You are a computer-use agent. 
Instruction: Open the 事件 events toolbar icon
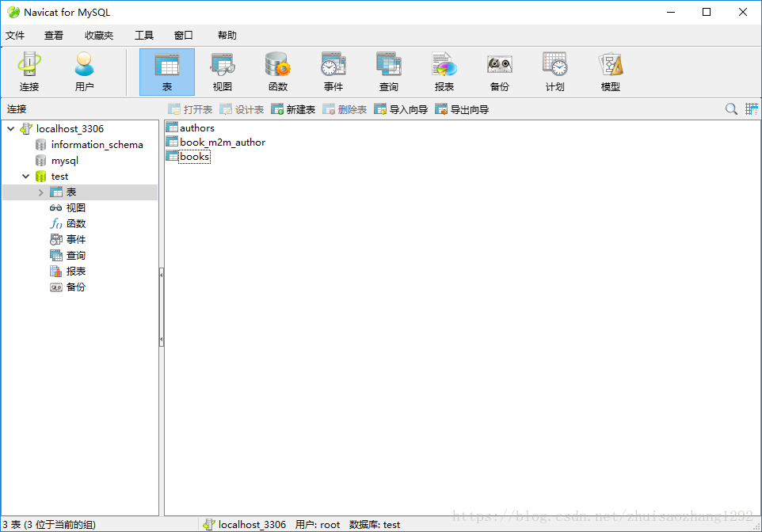click(x=333, y=71)
